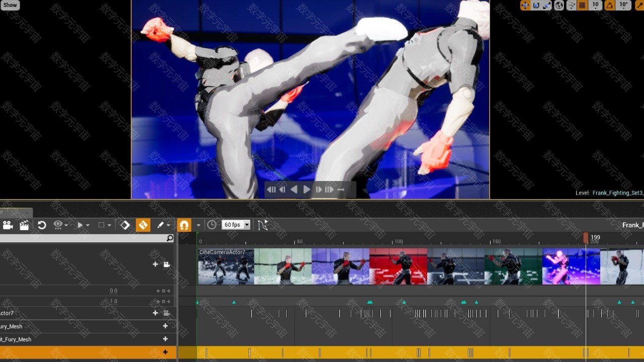Click the camera icon in Sequencer toolbar
Image resolution: width=644 pixels, height=362 pixels.
pos(8,225)
